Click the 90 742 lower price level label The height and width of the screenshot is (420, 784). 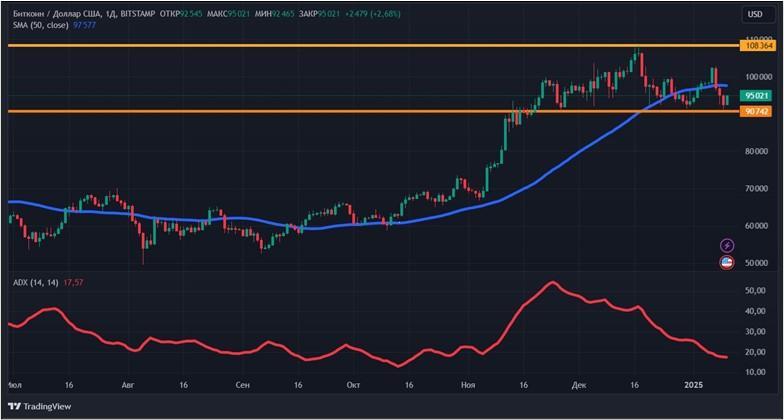pyautogui.click(x=758, y=111)
